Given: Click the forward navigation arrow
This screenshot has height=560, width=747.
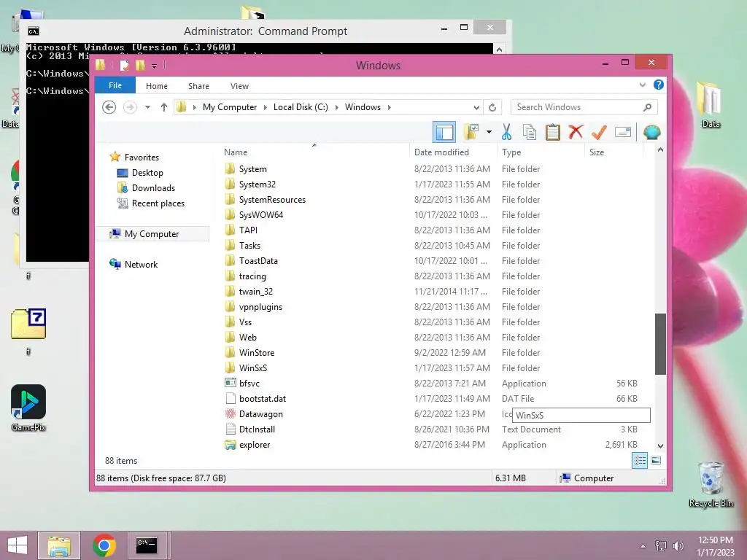Looking at the screenshot, I should [x=130, y=107].
